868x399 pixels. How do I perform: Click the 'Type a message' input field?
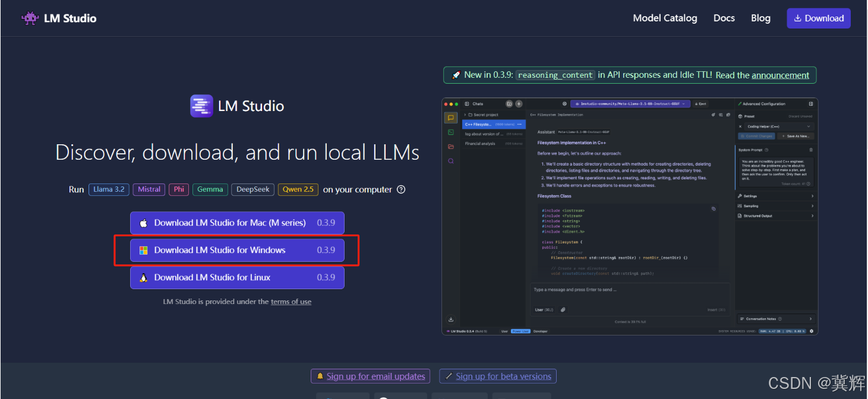[630, 290]
